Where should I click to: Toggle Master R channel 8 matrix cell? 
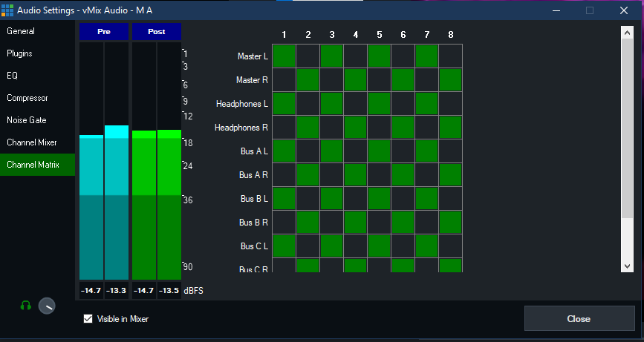(450, 80)
